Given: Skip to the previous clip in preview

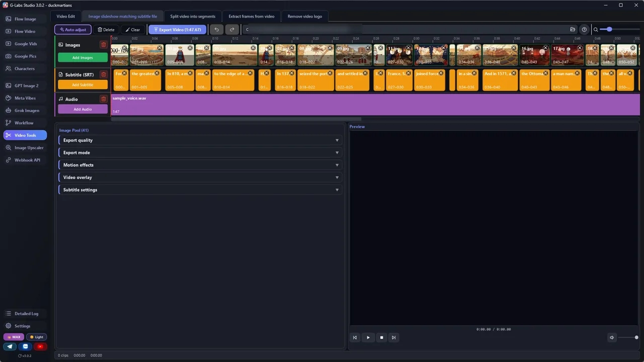Looking at the screenshot, I should [355, 337].
